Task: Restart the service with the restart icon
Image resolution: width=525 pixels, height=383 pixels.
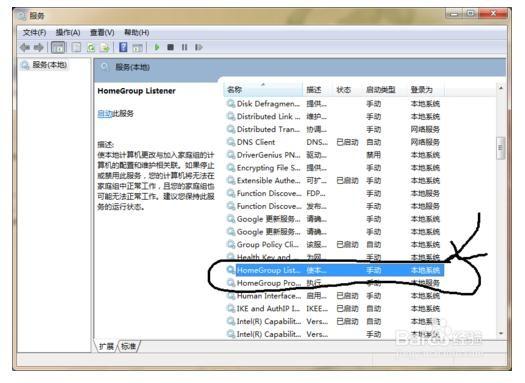Action: (x=199, y=47)
